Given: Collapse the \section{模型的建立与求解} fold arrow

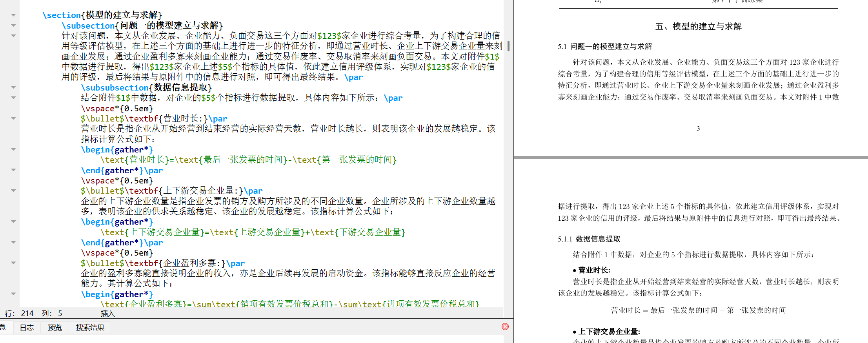Looking at the screenshot, I should [13, 15].
